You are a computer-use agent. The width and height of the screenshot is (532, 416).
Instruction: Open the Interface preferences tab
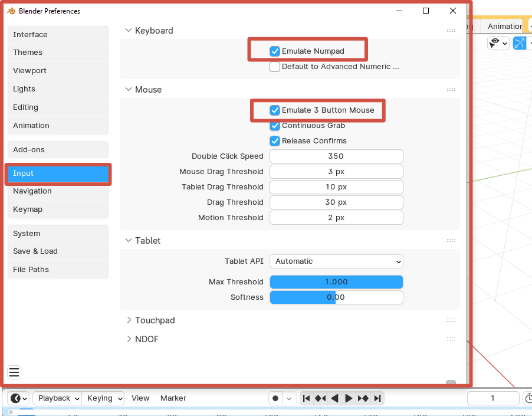tap(58, 35)
